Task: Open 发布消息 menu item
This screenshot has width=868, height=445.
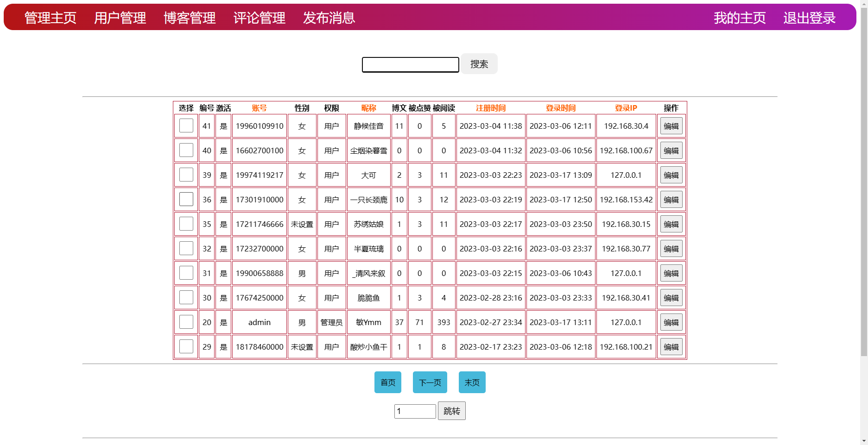Action: [x=329, y=18]
